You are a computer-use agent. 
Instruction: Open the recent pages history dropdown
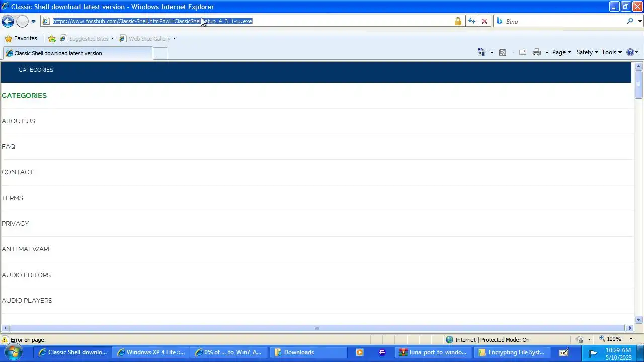tap(33, 22)
